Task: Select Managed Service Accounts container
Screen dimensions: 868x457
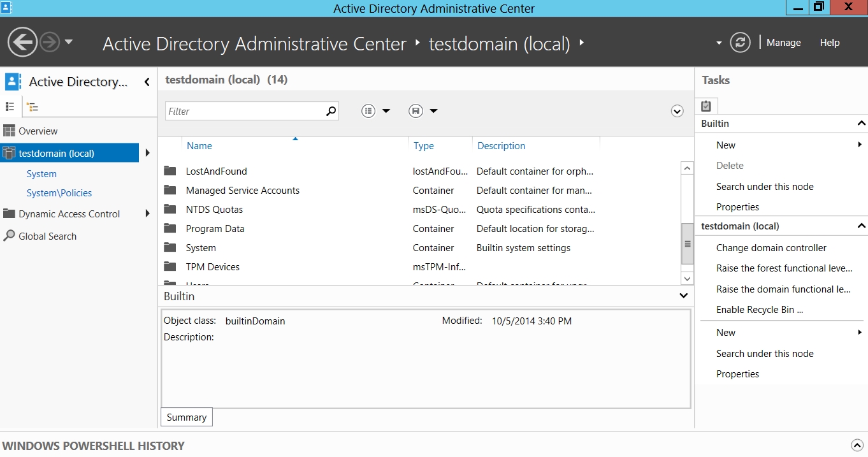Action: click(419, 190)
